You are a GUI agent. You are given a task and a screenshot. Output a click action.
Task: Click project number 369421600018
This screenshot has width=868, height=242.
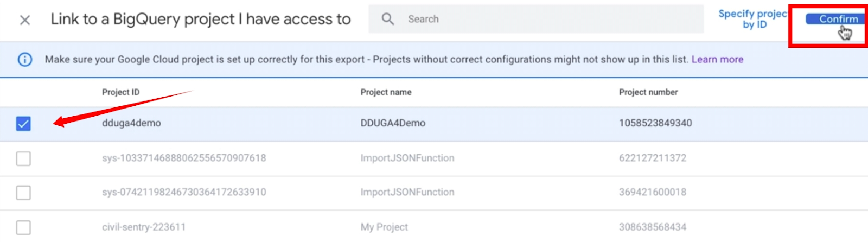tap(653, 192)
